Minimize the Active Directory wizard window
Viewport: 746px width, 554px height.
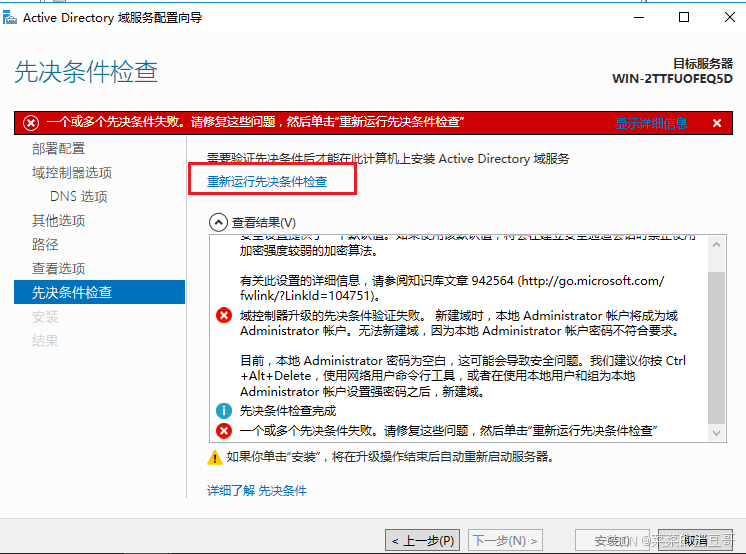pyautogui.click(x=639, y=18)
